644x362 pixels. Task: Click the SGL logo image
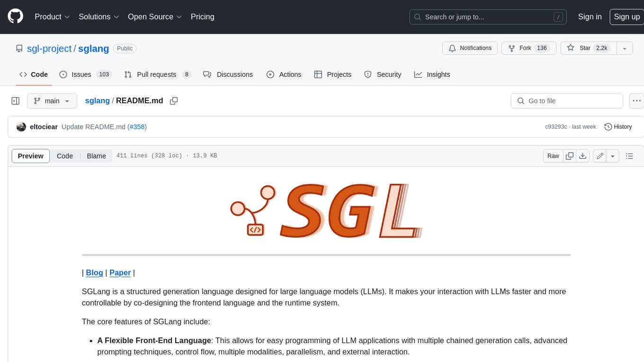326,211
